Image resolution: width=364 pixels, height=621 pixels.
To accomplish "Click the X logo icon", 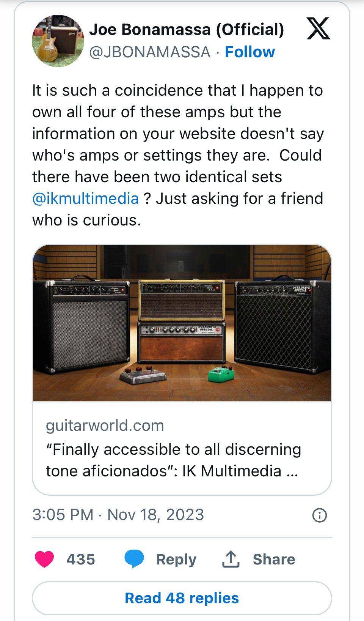I will (x=318, y=30).
